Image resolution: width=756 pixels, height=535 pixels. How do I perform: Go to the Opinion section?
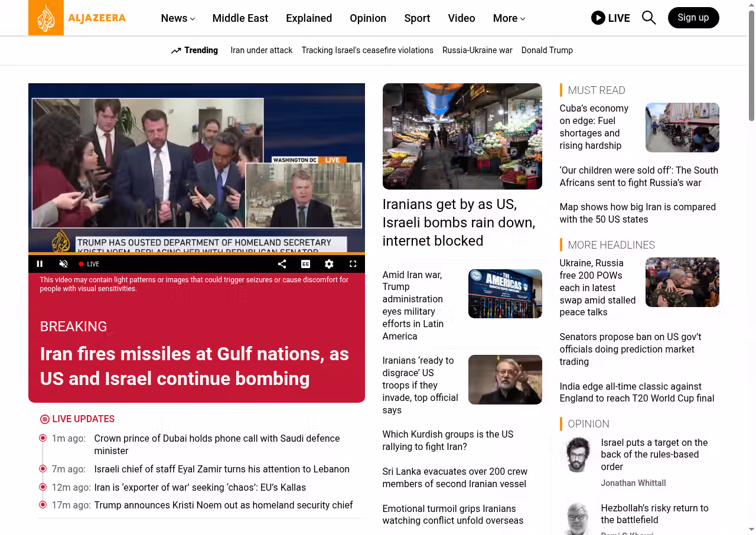367,18
